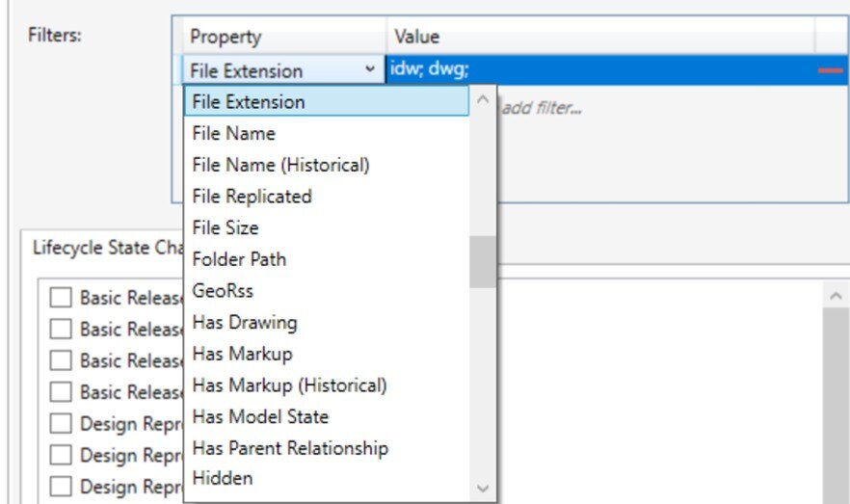Choose Folder Path from the dropdown

coord(239,259)
